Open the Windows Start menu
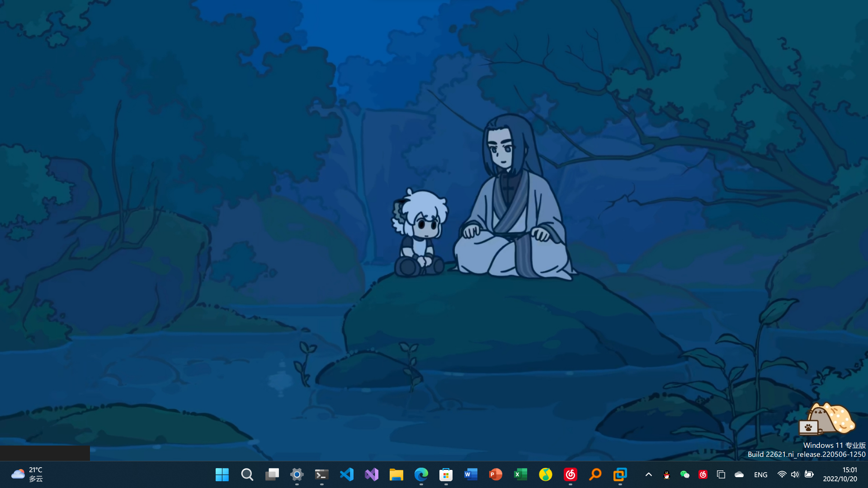 (x=222, y=474)
